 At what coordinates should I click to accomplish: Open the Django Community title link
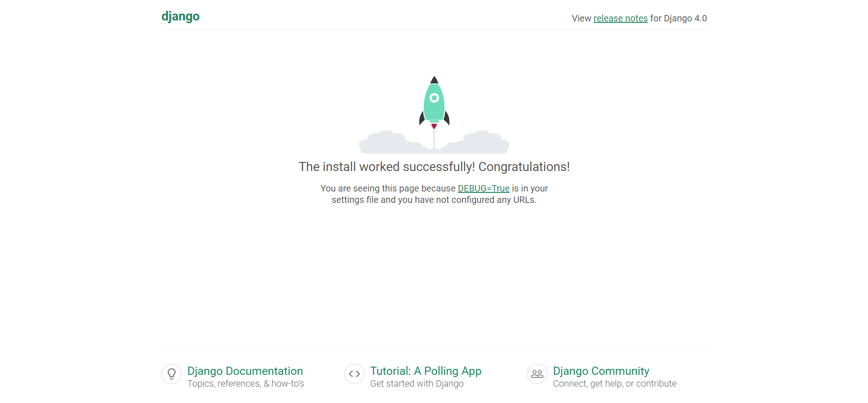(601, 371)
